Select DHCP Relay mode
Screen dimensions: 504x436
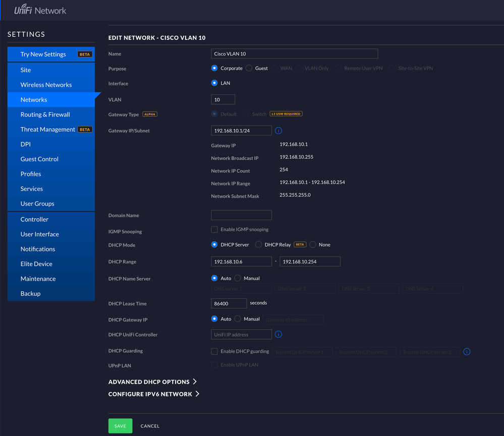pos(258,244)
